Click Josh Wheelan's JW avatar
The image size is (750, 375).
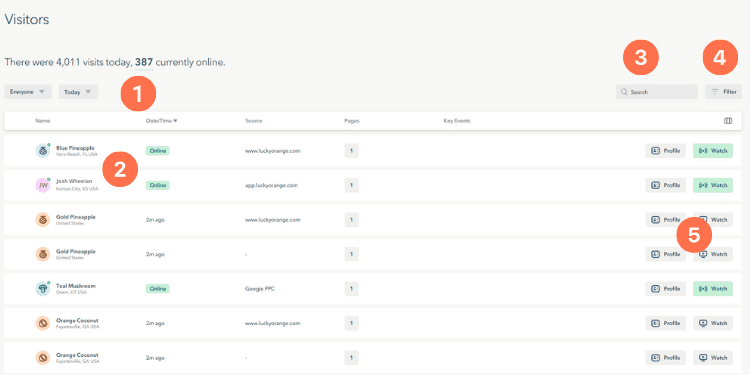(43, 185)
